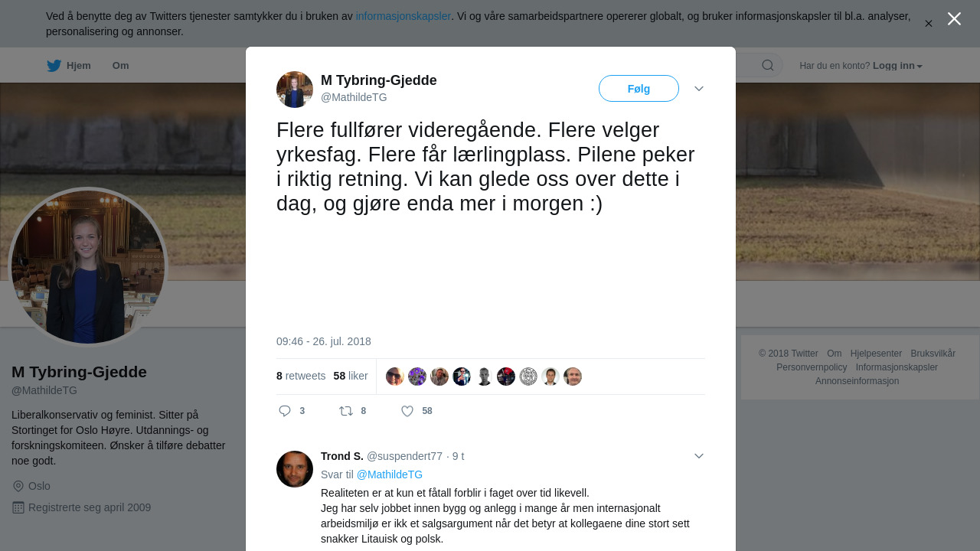Click the reply icon under the tweet
This screenshot has height=551, width=980.
coord(285,411)
